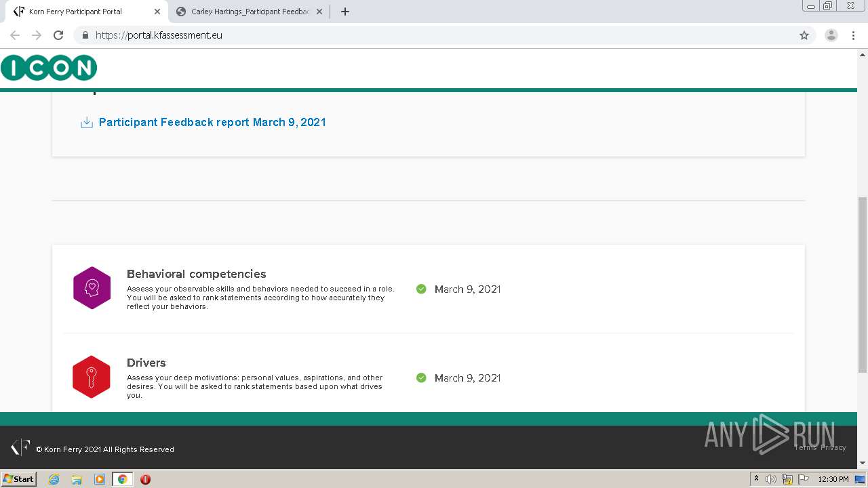Click the purple Behavioral competencies hexagon icon

tap(92, 288)
